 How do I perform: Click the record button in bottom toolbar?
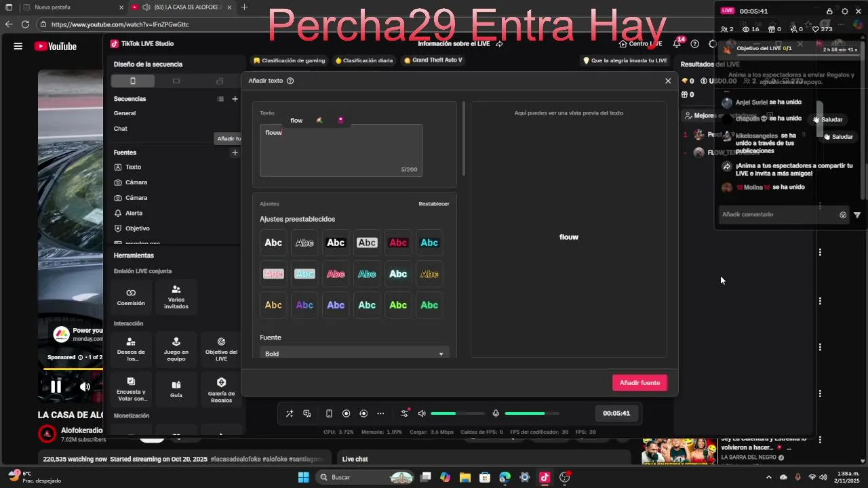click(x=346, y=413)
